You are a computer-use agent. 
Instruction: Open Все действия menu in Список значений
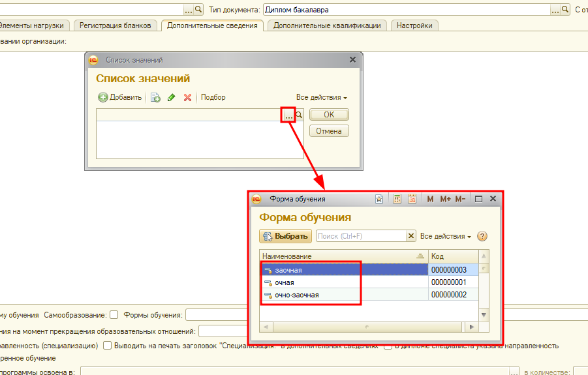pyautogui.click(x=321, y=97)
